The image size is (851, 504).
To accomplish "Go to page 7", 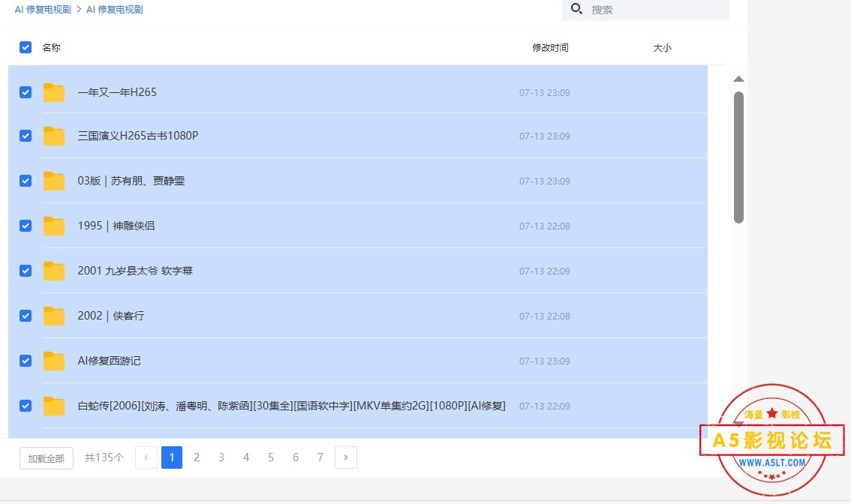I will click(320, 457).
